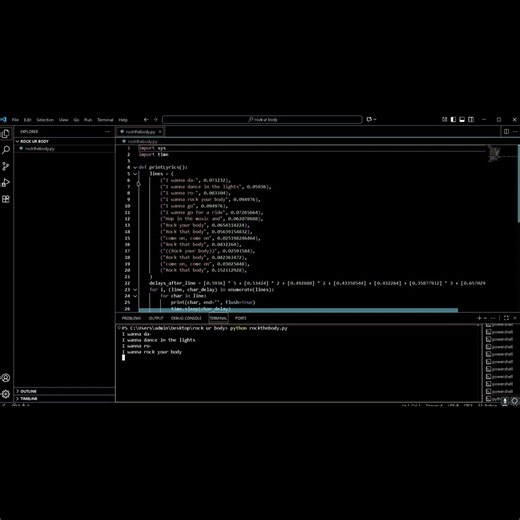Viewport: 520px width, 520px height.
Task: Open terminal panel More Actions ellipsis
Action: point(493,318)
